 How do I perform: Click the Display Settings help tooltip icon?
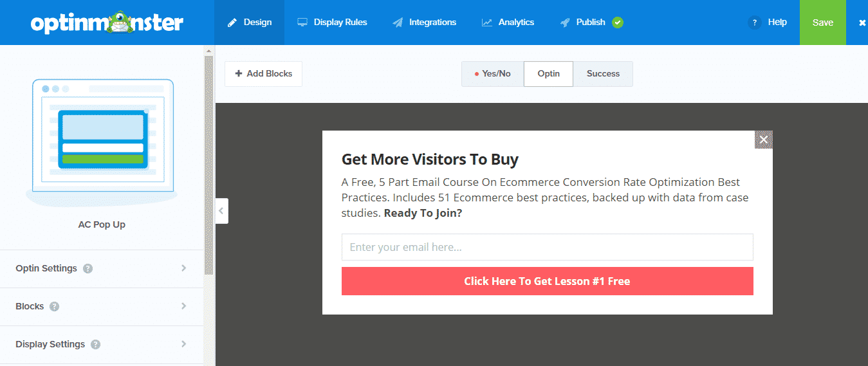point(96,345)
